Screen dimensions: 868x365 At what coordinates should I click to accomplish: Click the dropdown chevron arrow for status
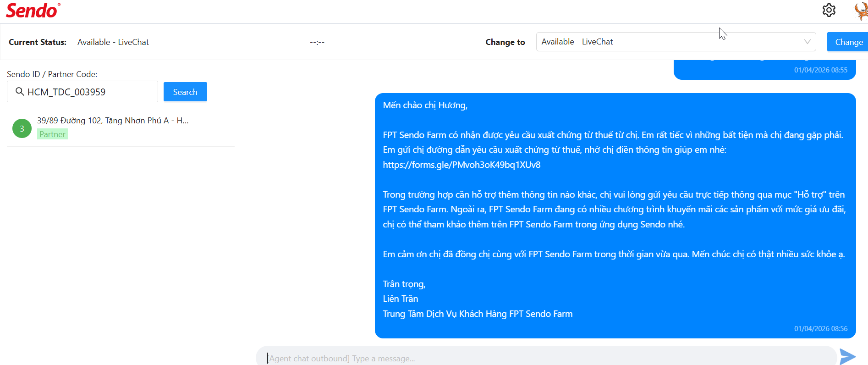click(x=807, y=42)
